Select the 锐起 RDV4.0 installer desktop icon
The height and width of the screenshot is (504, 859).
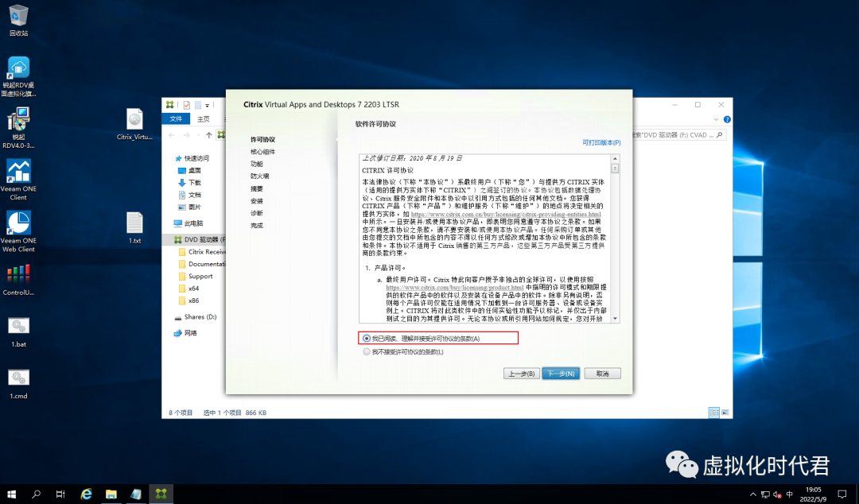point(18,128)
